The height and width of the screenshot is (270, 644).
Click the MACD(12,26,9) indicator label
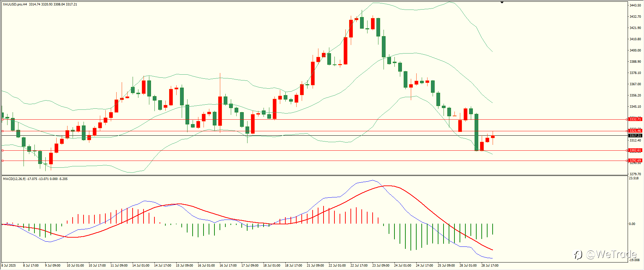(14, 179)
